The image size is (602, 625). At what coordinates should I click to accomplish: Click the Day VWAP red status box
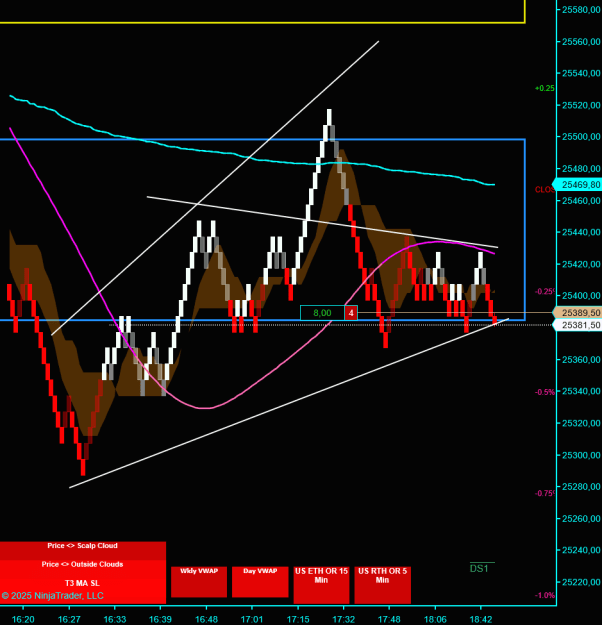260,582
